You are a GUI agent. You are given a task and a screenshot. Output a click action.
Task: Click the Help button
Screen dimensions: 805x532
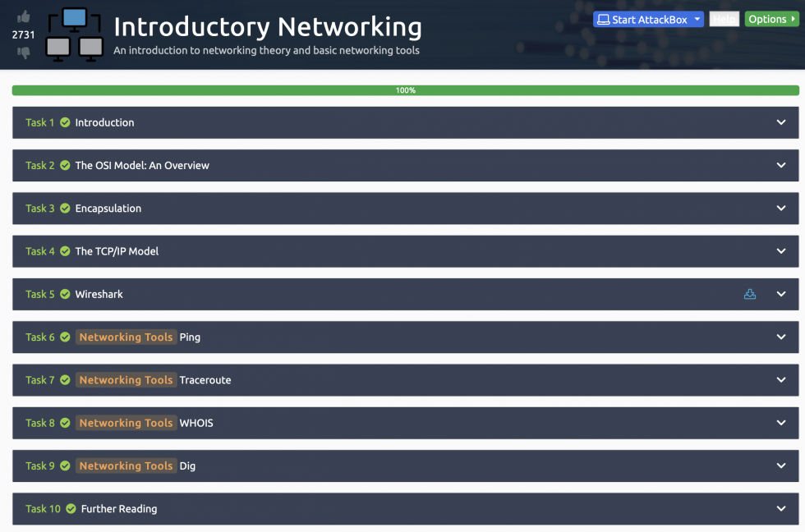(724, 19)
